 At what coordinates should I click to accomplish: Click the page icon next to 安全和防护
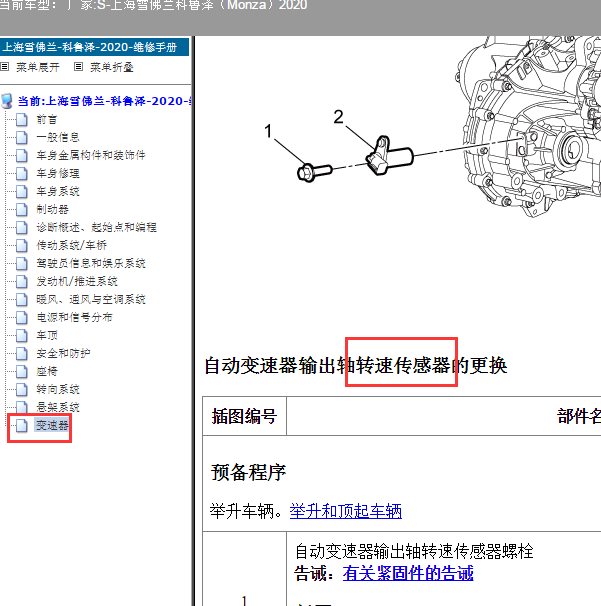click(x=22, y=353)
